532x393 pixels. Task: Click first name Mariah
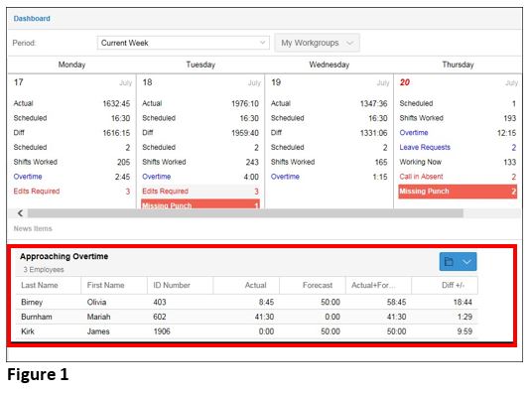(x=98, y=317)
